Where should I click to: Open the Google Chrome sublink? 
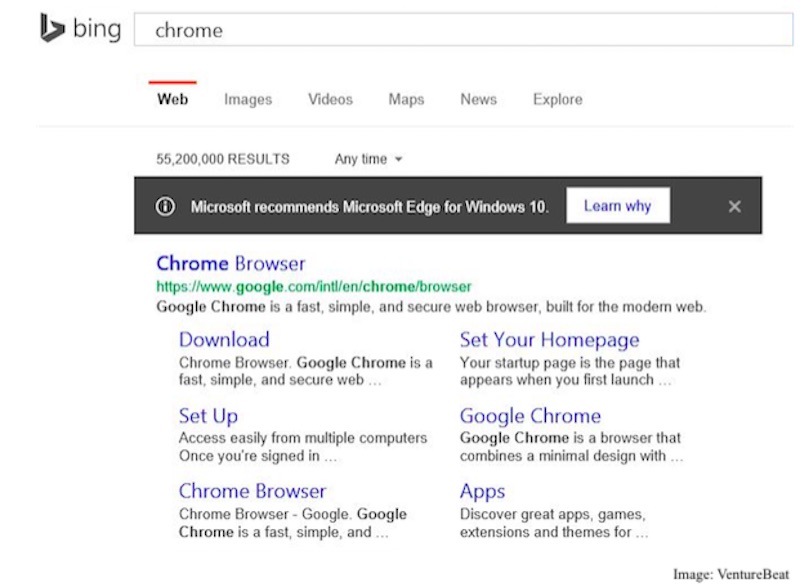click(530, 416)
